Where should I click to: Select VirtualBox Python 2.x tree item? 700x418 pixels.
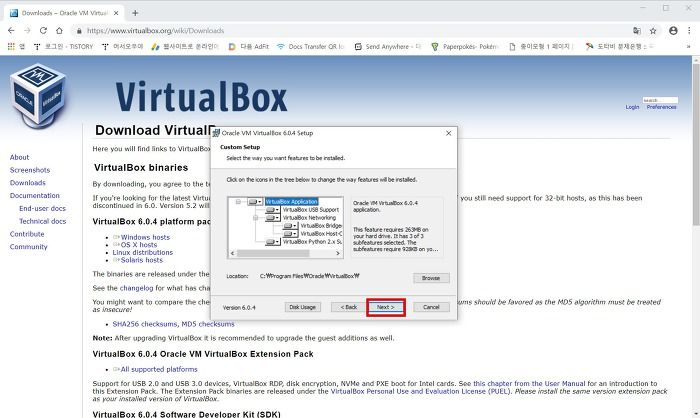312,242
